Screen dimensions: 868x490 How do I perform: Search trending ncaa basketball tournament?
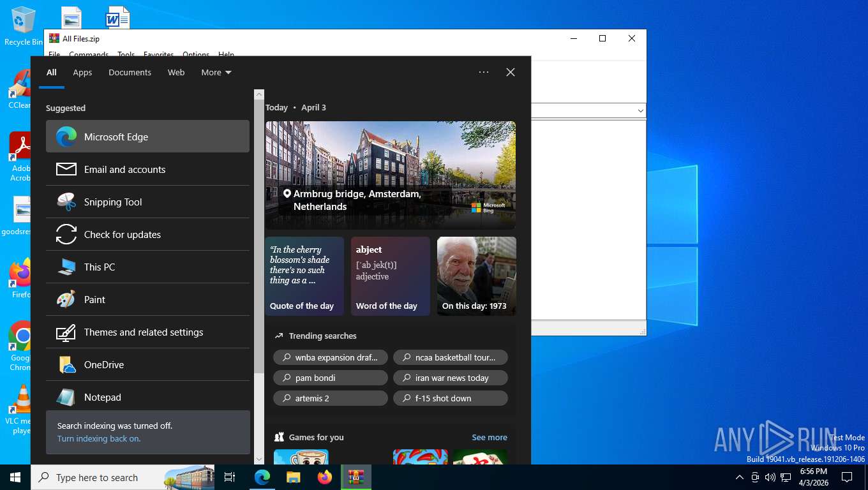451,357
